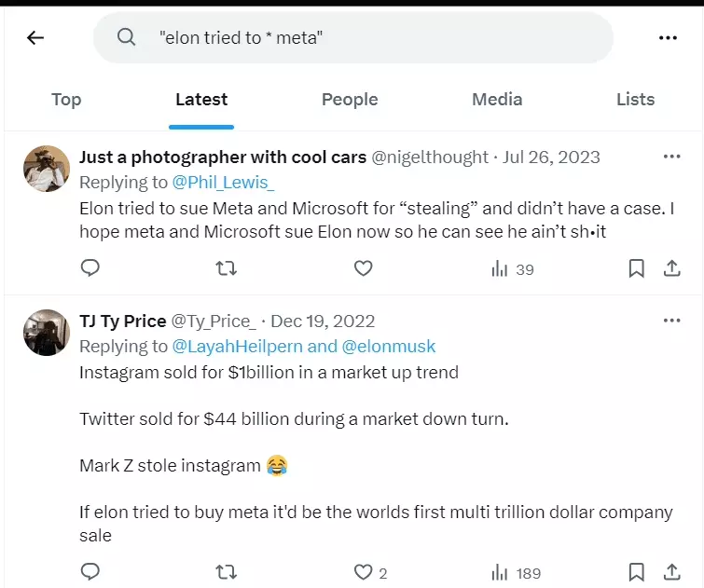View analytics showing 39 views
Image resolution: width=704 pixels, height=588 pixels.
(512, 269)
